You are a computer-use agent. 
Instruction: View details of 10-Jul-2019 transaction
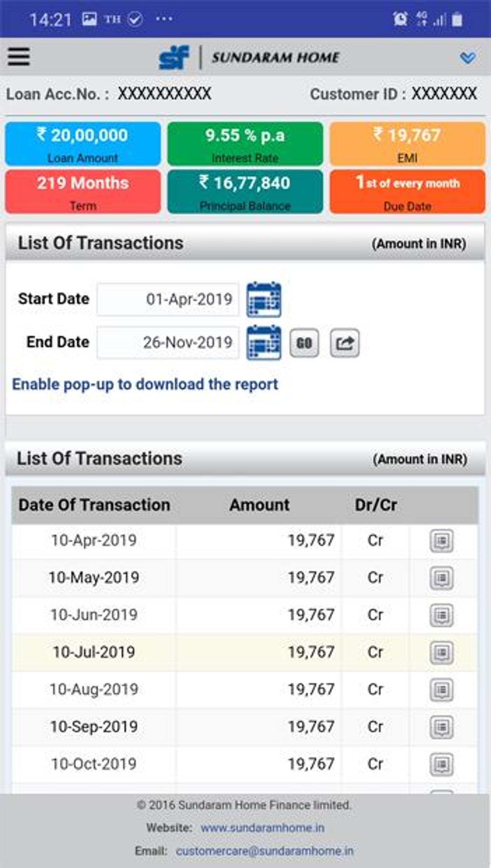(x=441, y=653)
